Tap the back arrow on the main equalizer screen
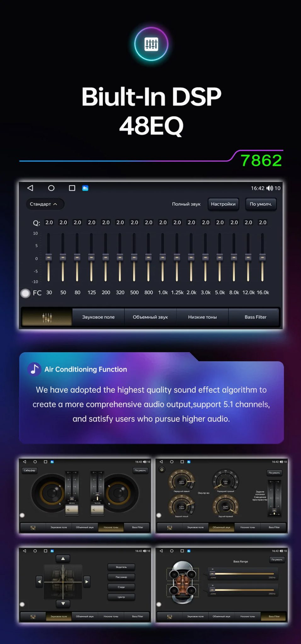 (x=30, y=188)
